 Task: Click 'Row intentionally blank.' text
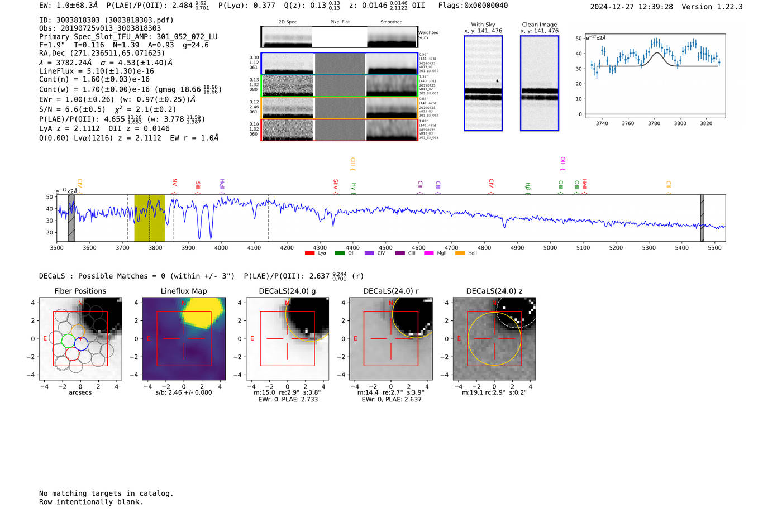pos(91,502)
